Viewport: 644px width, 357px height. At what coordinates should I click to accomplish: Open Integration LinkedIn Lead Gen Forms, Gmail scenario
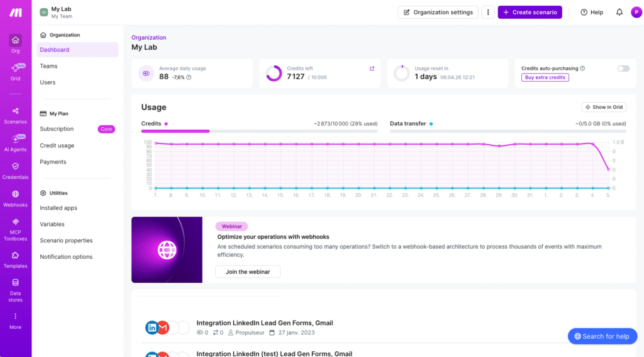point(265,323)
